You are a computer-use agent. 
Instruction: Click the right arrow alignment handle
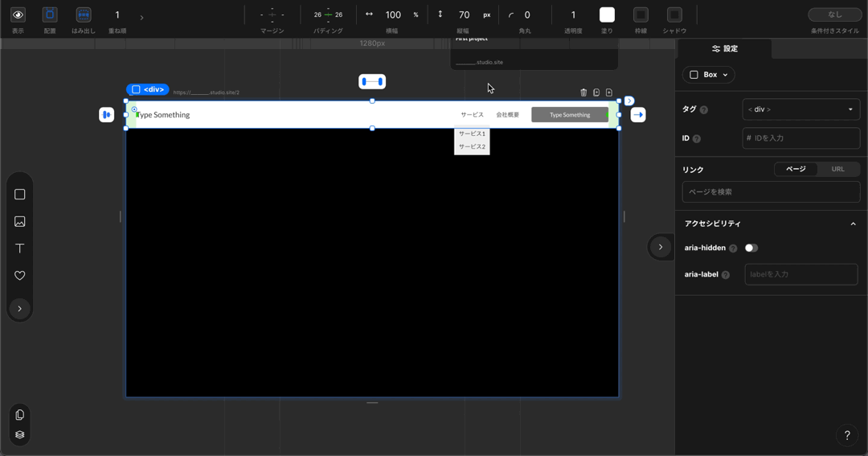pyautogui.click(x=637, y=115)
